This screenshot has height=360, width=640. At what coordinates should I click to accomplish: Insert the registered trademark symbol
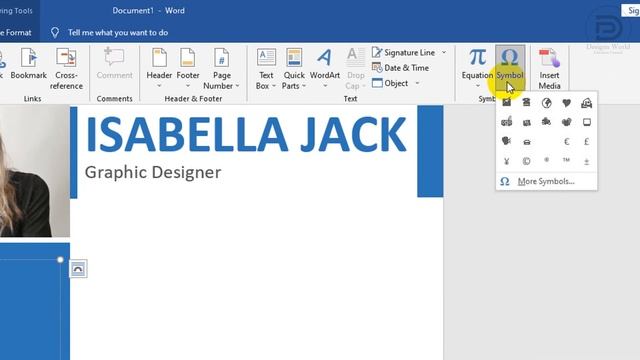coord(547,160)
